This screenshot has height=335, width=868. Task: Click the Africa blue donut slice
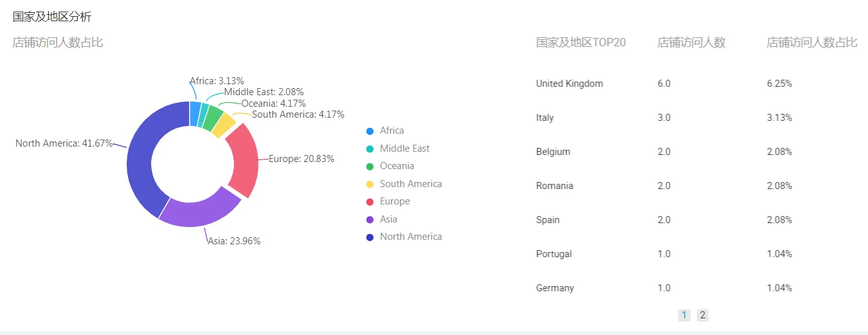[195, 113]
